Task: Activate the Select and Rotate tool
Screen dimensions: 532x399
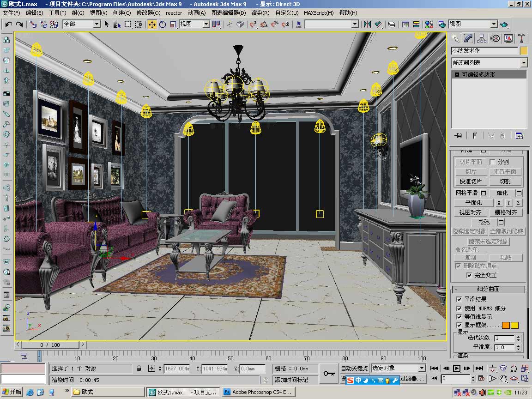Action: [163, 24]
